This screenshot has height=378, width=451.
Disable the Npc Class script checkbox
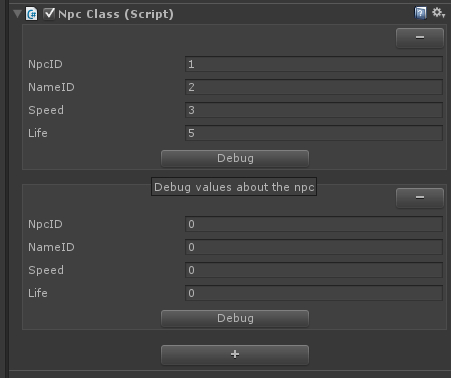tap(49, 14)
